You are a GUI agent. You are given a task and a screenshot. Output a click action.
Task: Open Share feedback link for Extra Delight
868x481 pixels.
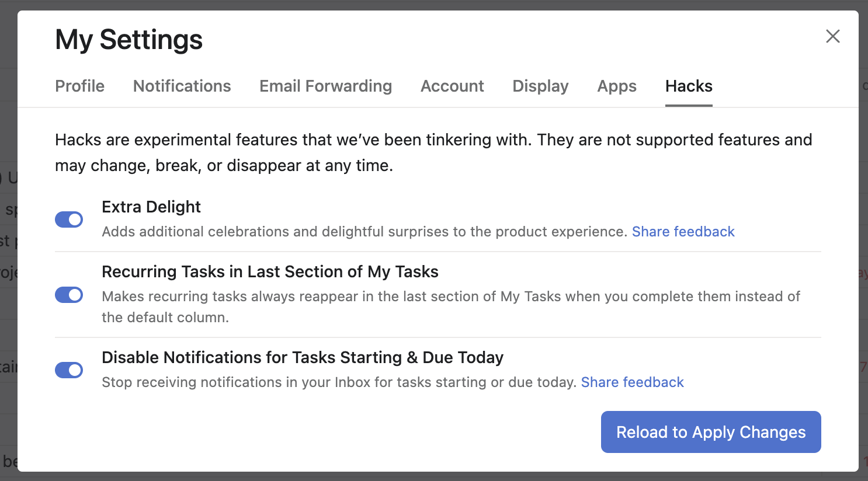coord(683,232)
